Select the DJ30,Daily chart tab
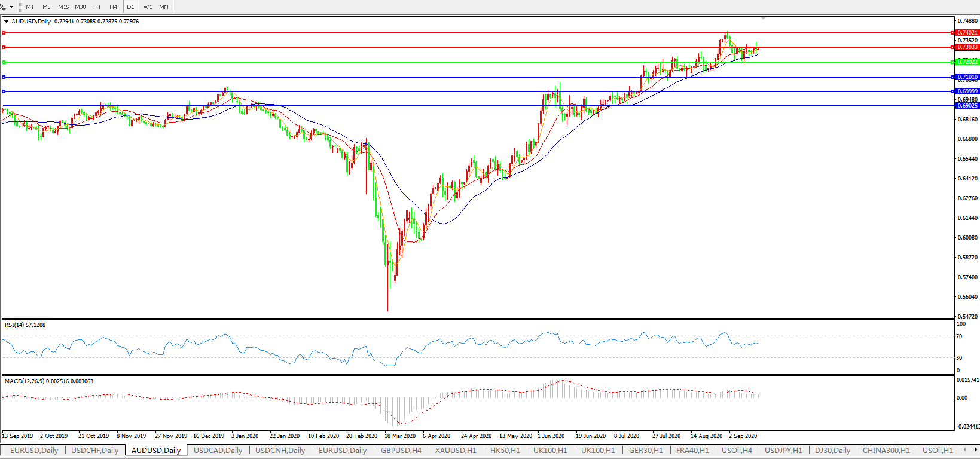The width and height of the screenshot is (980, 459). point(832,450)
